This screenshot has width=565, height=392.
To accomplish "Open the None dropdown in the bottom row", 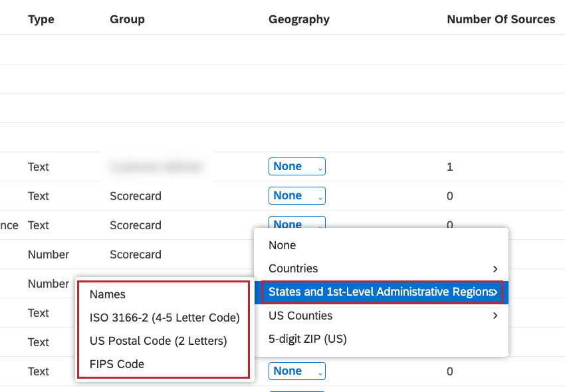I will (x=296, y=371).
